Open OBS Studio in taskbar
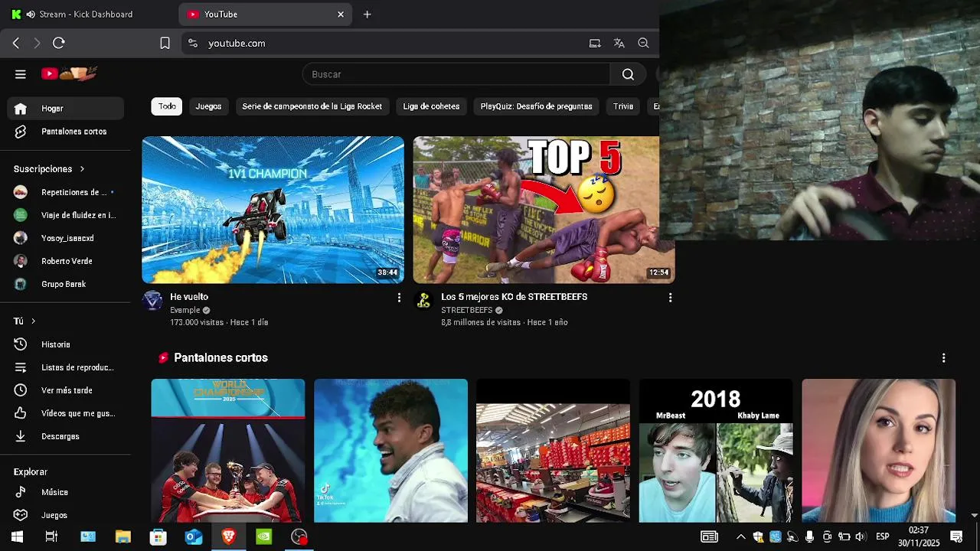The image size is (980, 551). click(299, 536)
